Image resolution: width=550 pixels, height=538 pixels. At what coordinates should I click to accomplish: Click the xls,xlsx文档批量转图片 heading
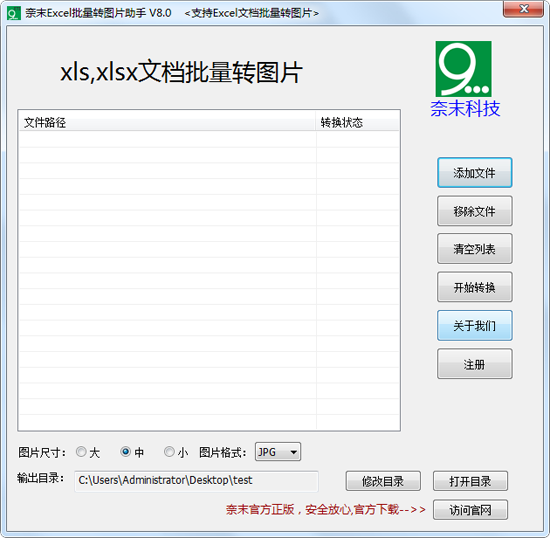point(181,72)
